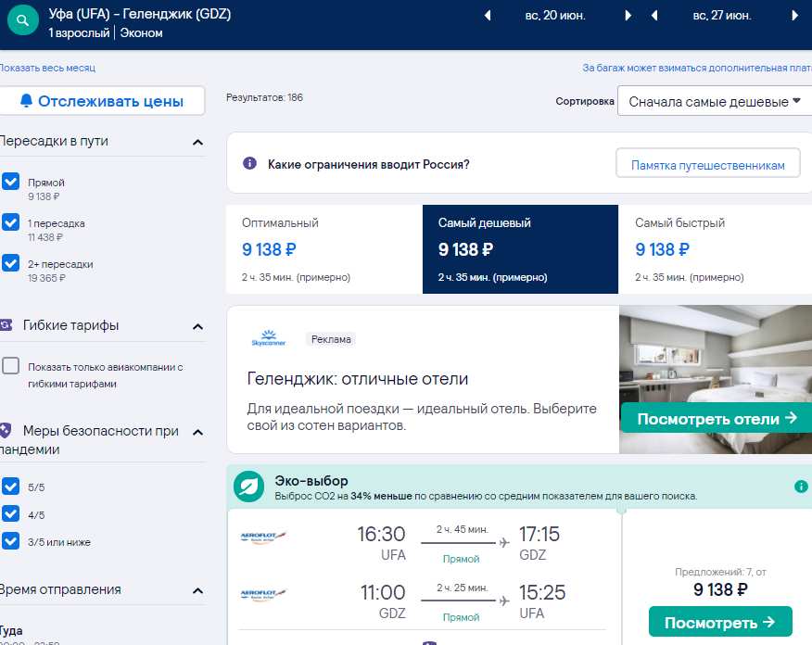Click the Показать весь месяц link
Viewport: 812px width, 645px height.
47,68
